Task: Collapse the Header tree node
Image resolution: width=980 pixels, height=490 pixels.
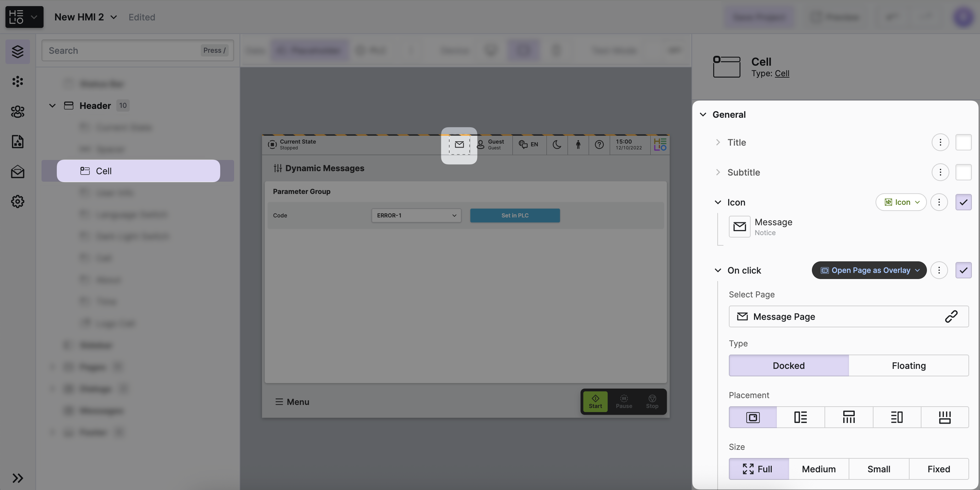Action: point(52,105)
